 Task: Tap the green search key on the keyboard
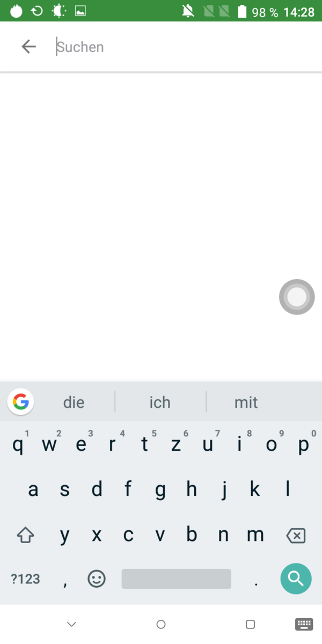coord(296,579)
